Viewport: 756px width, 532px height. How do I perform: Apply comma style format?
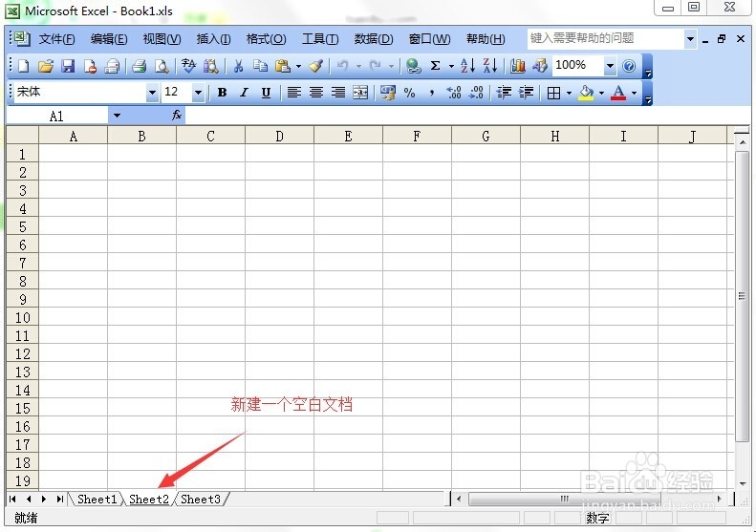pyautogui.click(x=431, y=92)
